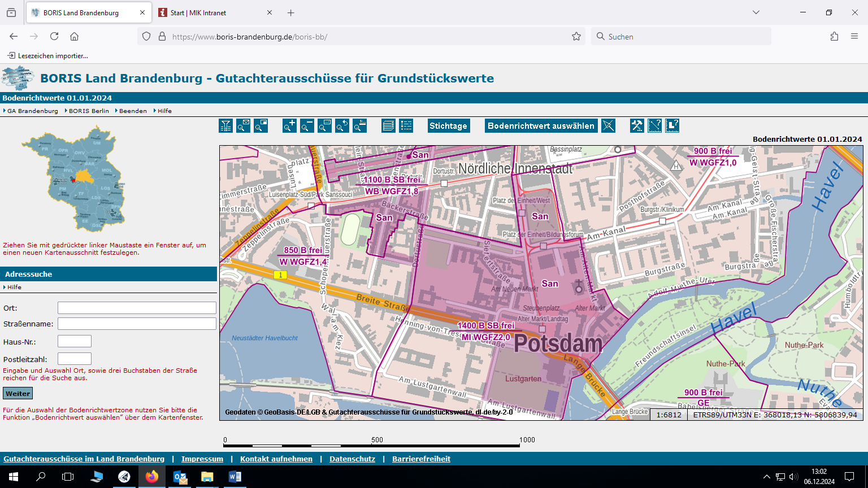This screenshot has width=868, height=488.
Task: Open the zoom-to-scale tool icon
Action: tap(359, 125)
